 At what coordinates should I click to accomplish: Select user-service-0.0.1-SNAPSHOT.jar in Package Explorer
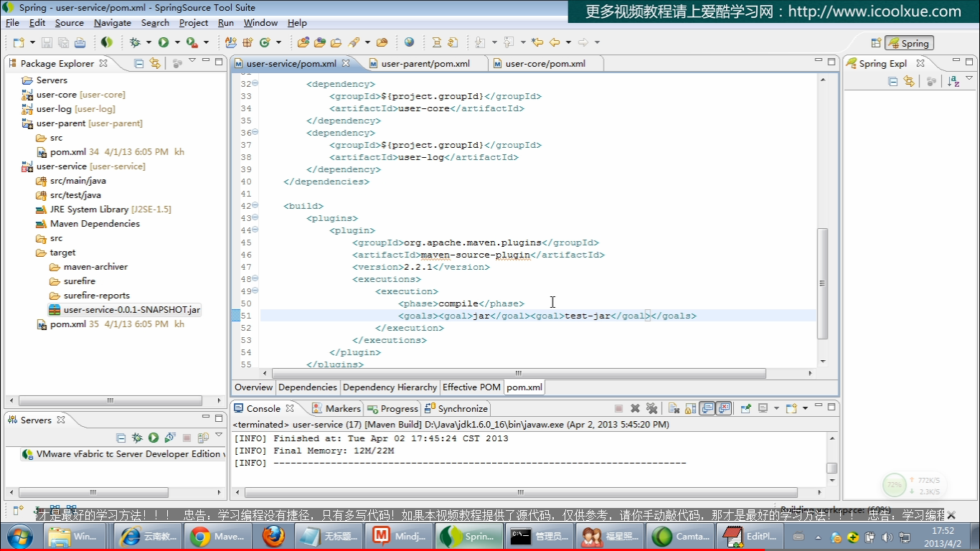pos(126,310)
